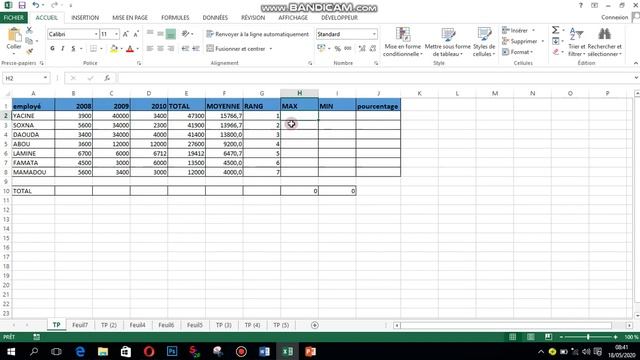640x360 pixels.
Task: Click the format painter brush icon
Action: point(29,51)
